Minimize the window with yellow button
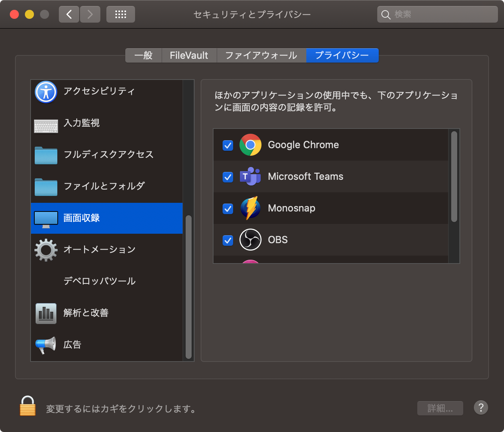 coord(29,14)
